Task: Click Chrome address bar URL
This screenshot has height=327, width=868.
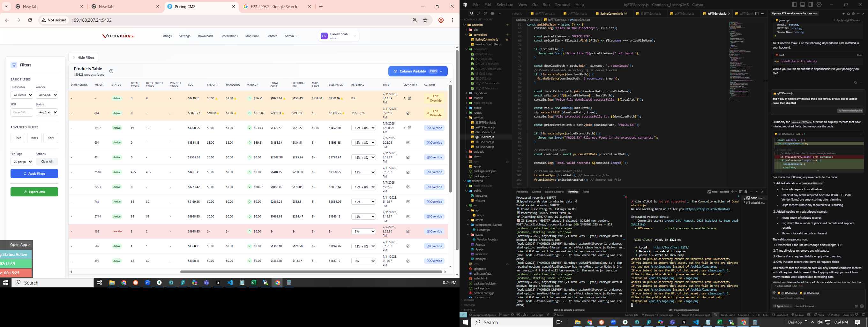Action: coord(91,20)
